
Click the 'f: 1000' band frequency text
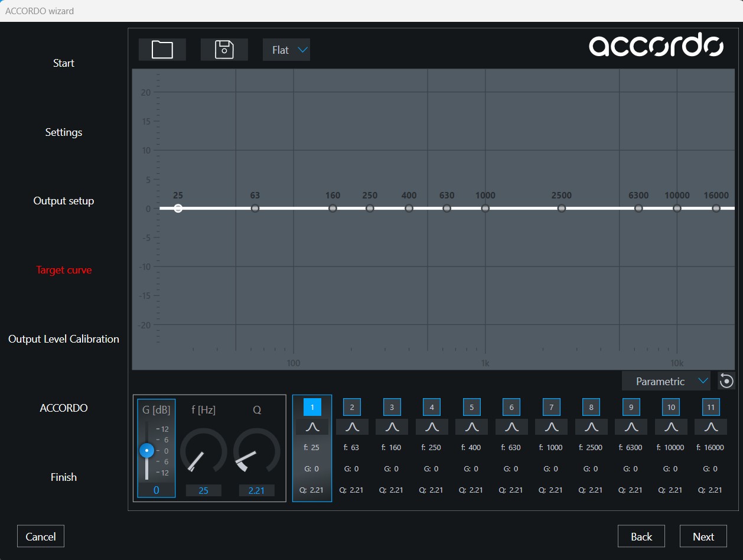[551, 447]
